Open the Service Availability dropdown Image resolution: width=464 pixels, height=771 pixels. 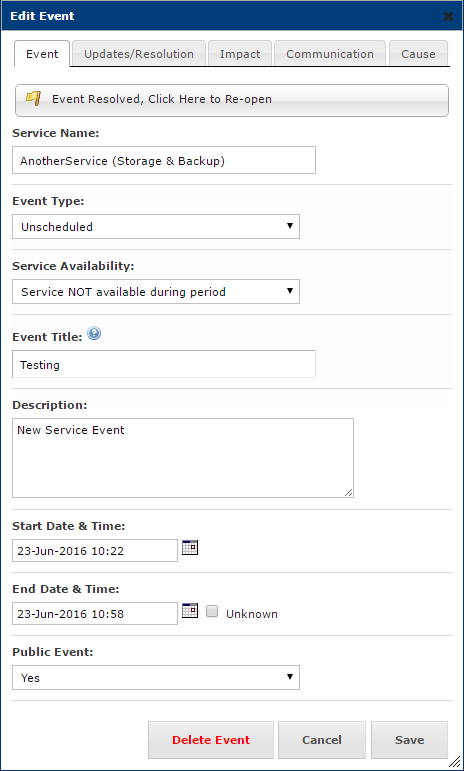(x=156, y=292)
